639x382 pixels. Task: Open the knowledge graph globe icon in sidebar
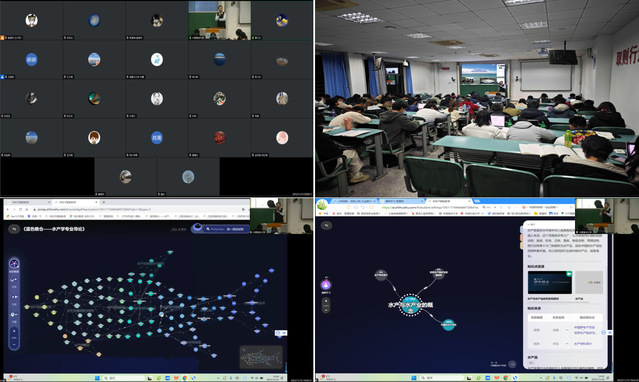click(14, 263)
